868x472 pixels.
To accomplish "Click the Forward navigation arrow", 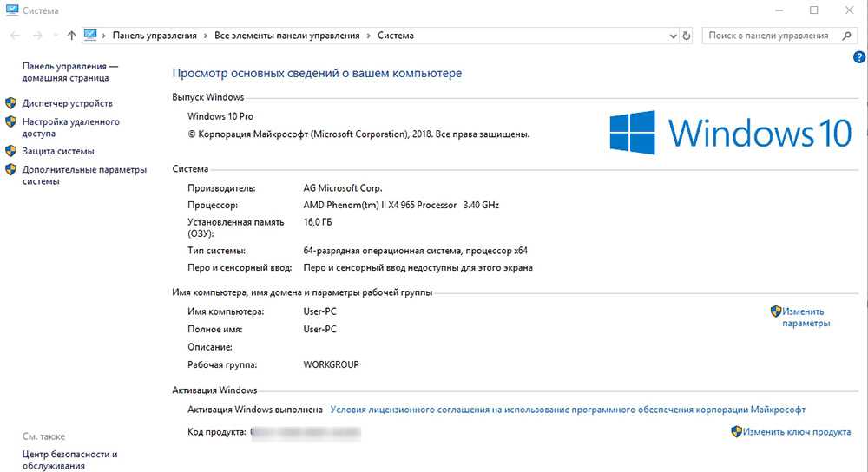I will [x=37, y=36].
